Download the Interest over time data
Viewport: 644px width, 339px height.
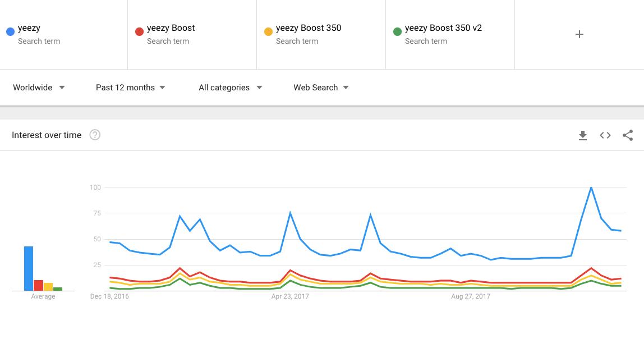point(583,135)
